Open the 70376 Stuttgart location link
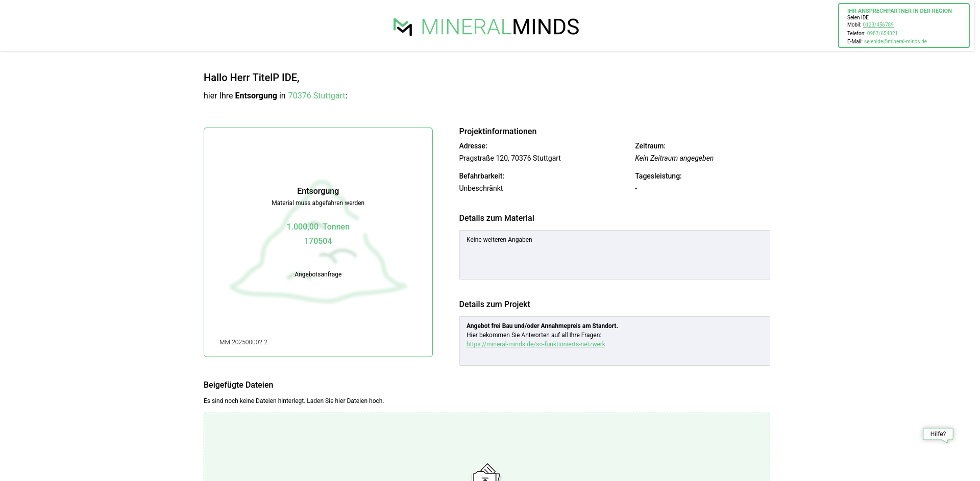The height and width of the screenshot is (481, 980). (x=316, y=96)
